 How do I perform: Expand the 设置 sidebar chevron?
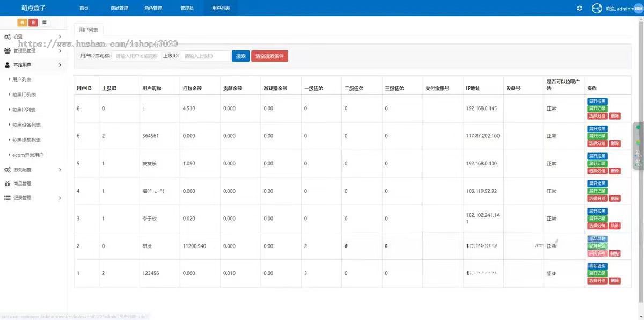[60, 37]
